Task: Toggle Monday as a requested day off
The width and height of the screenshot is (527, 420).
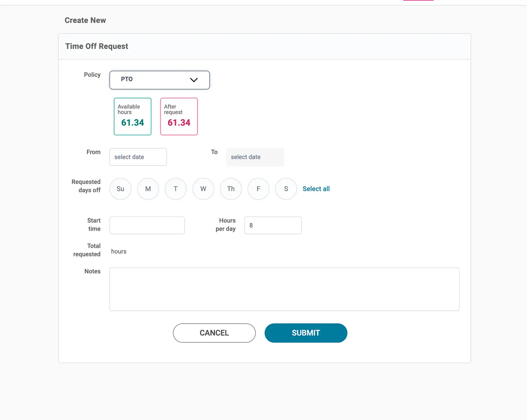Action: click(148, 189)
